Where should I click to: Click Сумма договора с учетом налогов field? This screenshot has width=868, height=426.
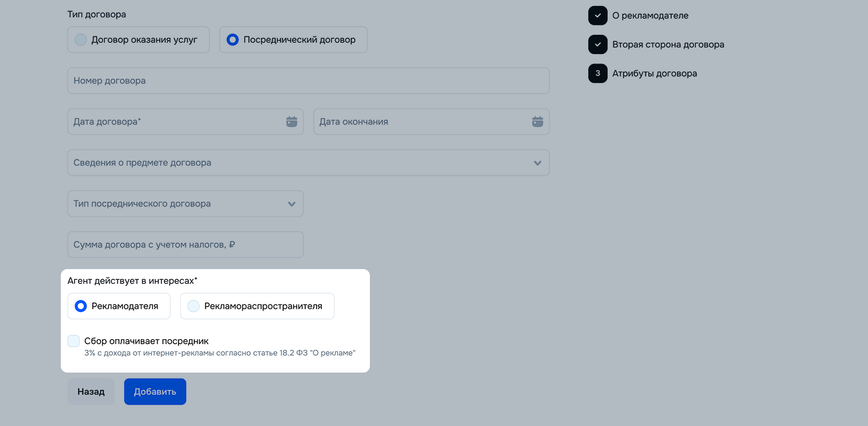[185, 244]
